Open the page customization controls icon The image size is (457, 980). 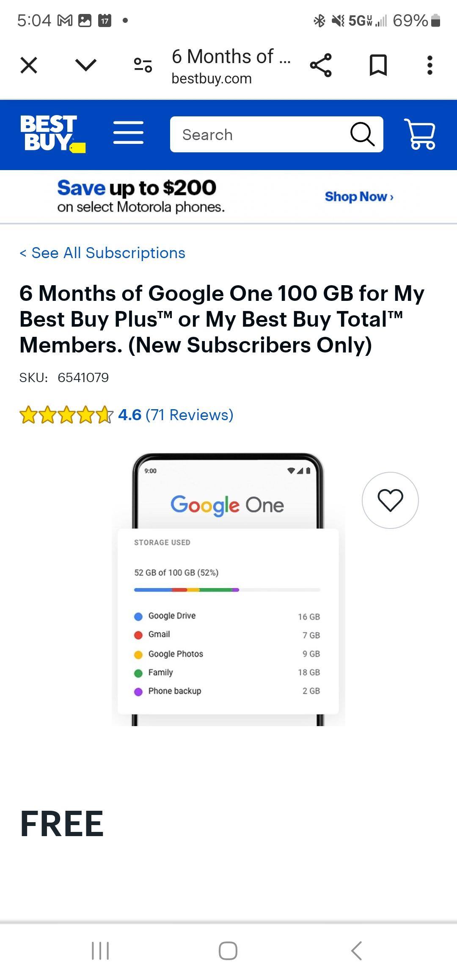[142, 65]
